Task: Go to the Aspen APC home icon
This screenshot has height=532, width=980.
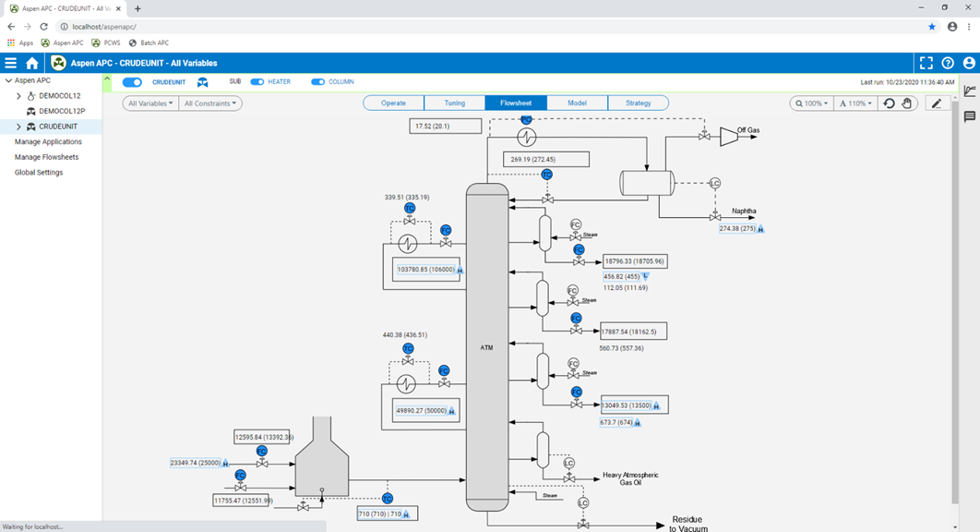Action: pyautogui.click(x=32, y=63)
